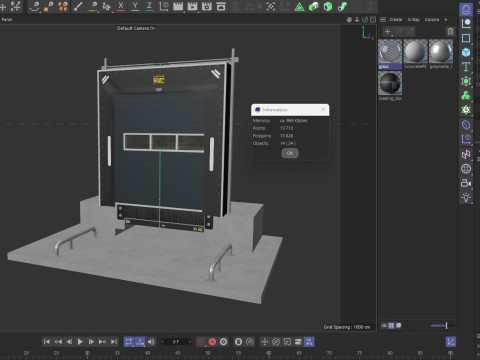Open the Default Camera menu
Viewport: 480px width, 360px height.
tap(136, 28)
